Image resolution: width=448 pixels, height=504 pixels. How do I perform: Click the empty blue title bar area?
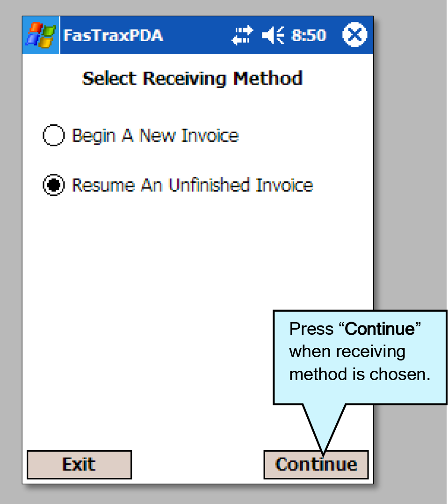[x=197, y=36]
